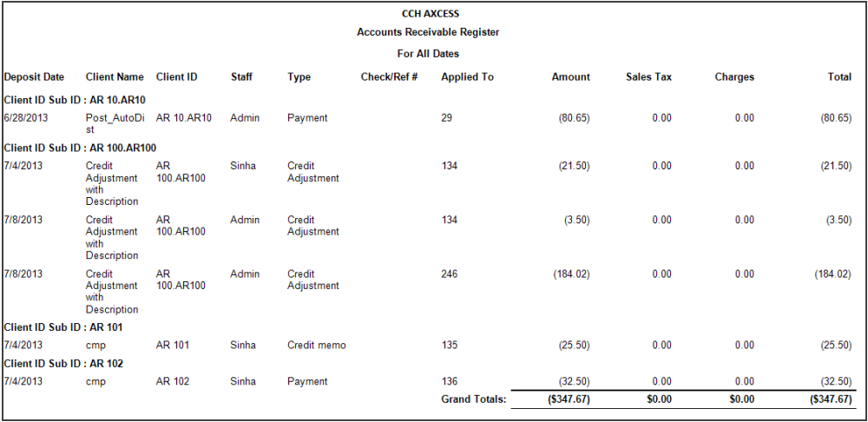Click the Applied To column header
The image size is (868, 422).
(467, 76)
